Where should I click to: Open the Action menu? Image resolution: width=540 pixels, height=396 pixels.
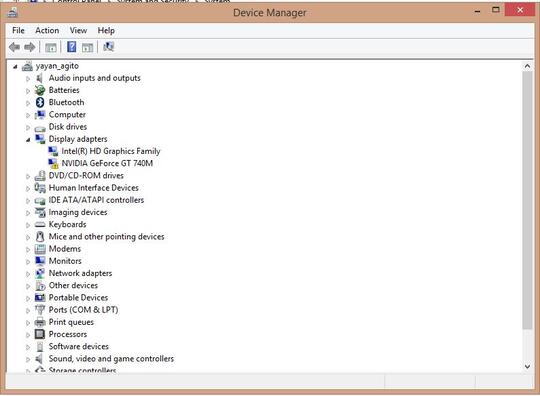click(47, 30)
